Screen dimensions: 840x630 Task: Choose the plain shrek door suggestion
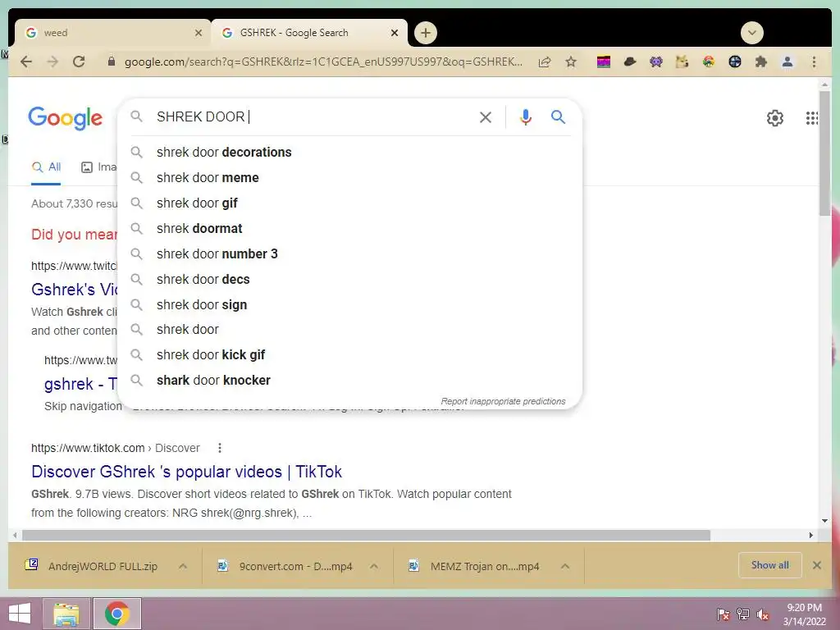[349, 330]
